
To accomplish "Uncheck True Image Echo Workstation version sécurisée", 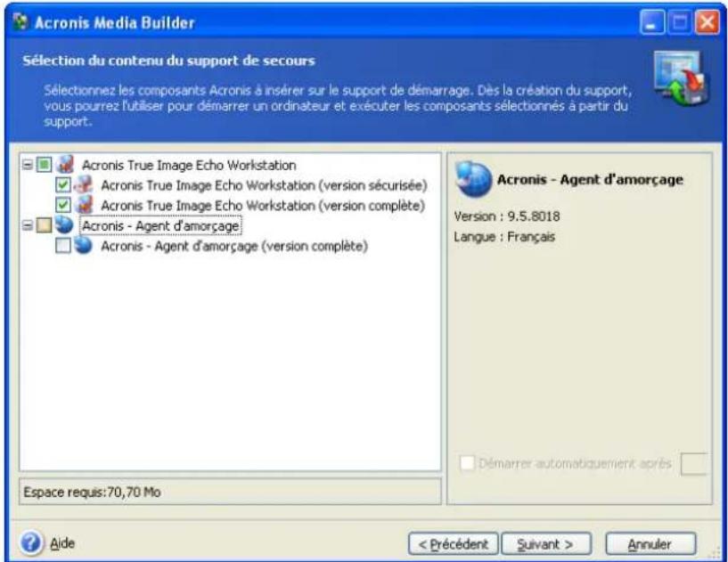I will pyautogui.click(x=62, y=184).
